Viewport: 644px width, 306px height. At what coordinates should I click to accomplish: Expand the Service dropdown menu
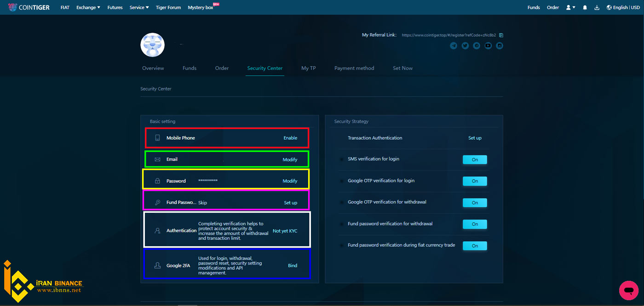(x=139, y=7)
